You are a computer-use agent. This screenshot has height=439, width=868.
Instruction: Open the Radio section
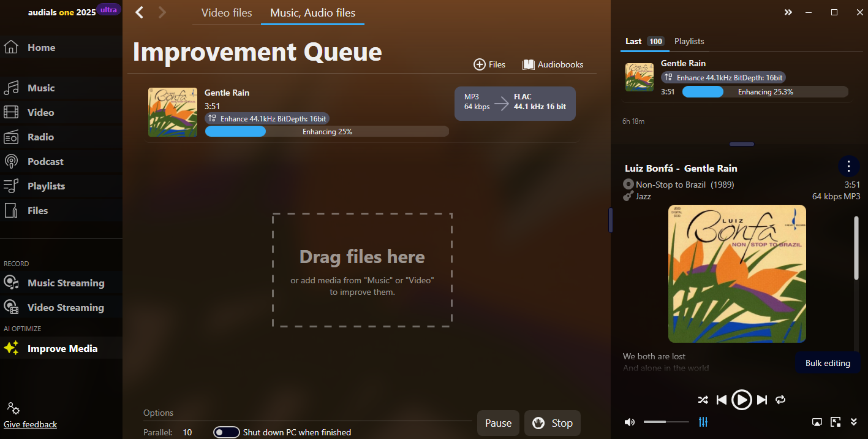(40, 137)
